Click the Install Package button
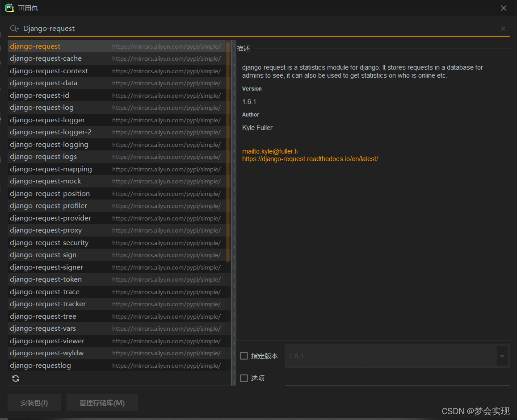The width and height of the screenshot is (517, 420). click(34, 403)
